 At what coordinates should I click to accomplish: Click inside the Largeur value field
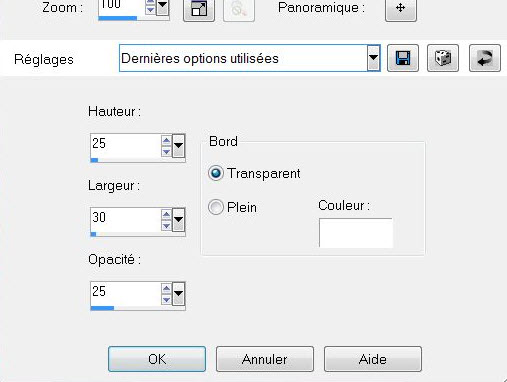pyautogui.click(x=126, y=220)
